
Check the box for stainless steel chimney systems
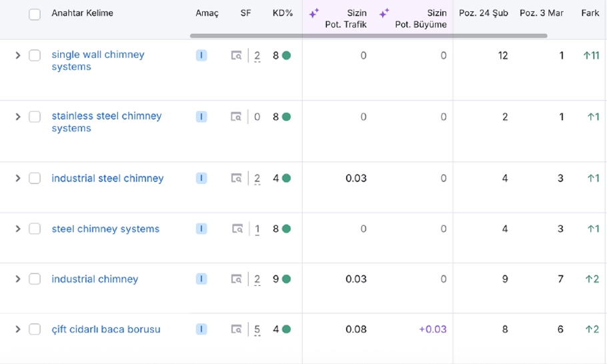tap(35, 117)
